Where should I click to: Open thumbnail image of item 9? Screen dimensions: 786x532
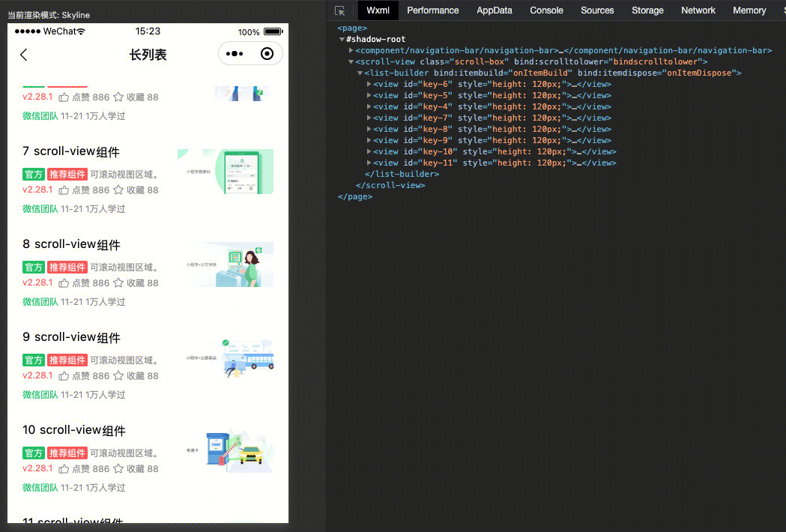(226, 357)
